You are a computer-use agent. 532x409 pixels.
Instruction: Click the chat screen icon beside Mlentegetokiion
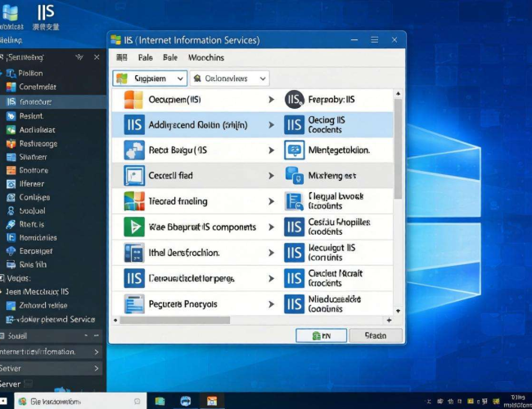294,151
